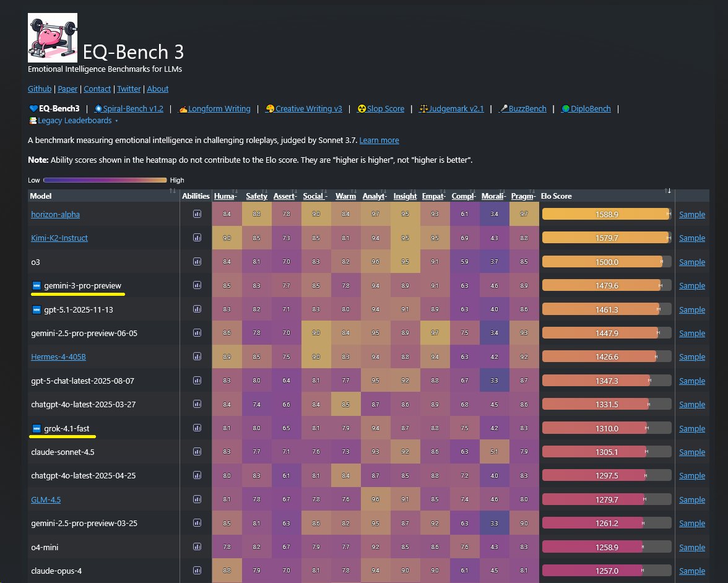The image size is (728, 583).
Task: Switch to Spiral-Bench v1.2 leaderboard
Action: tap(129, 109)
